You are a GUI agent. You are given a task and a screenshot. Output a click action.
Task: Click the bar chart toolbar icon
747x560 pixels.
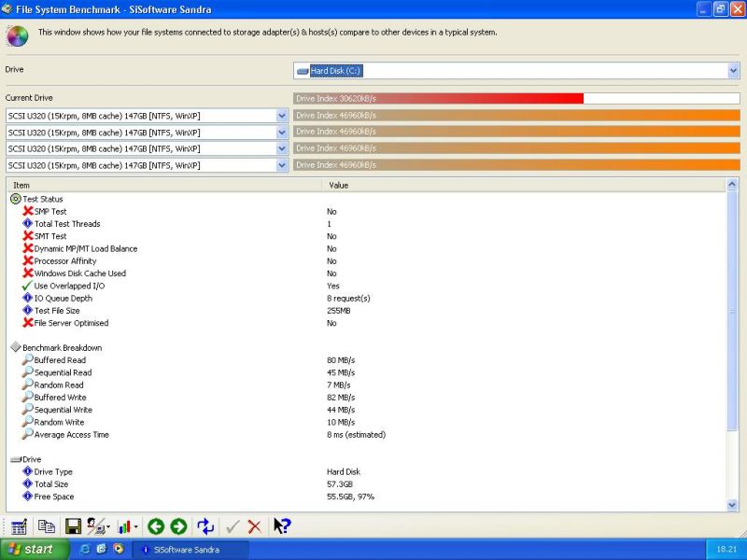click(124, 526)
